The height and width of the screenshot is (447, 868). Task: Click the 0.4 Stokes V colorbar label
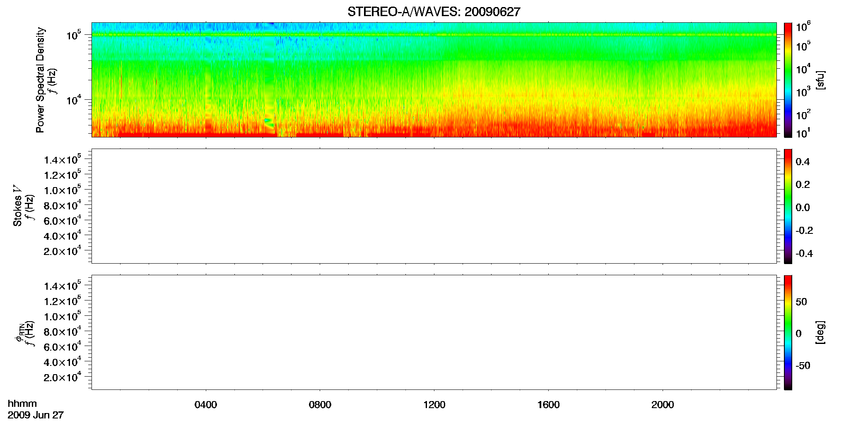point(803,162)
